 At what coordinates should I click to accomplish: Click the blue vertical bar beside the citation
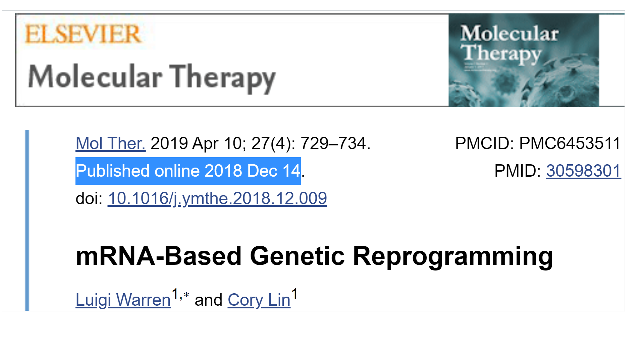tap(27, 220)
